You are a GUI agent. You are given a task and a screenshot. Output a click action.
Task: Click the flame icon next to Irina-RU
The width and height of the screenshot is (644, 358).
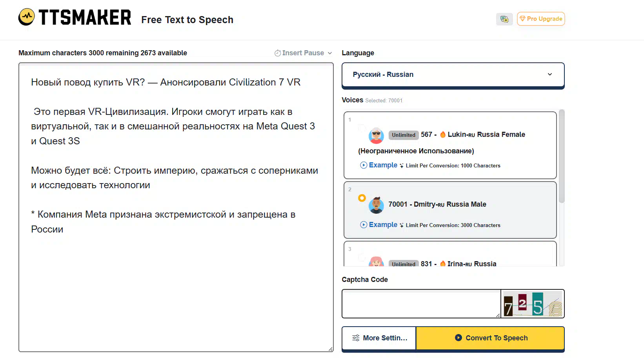coord(443,264)
